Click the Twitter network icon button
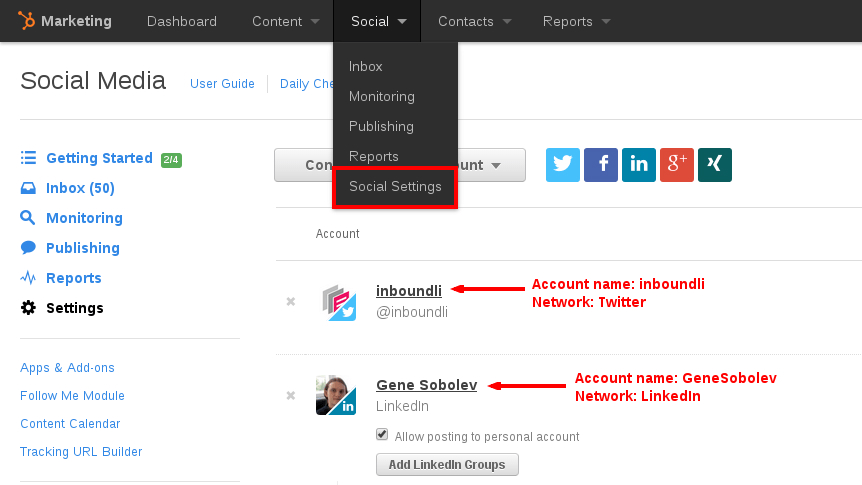Screen dimensions: 862x485 (562, 164)
